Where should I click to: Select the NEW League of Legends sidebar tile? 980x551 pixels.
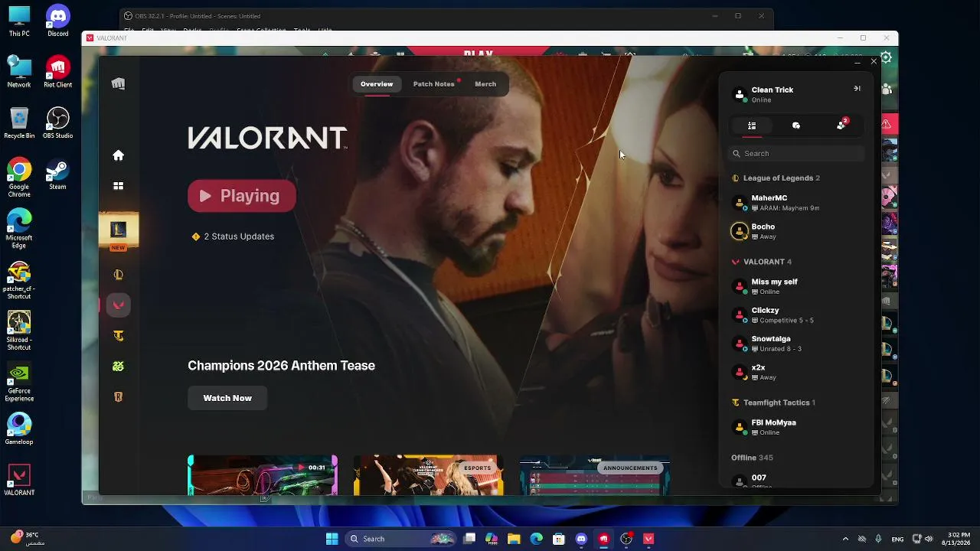pos(119,232)
